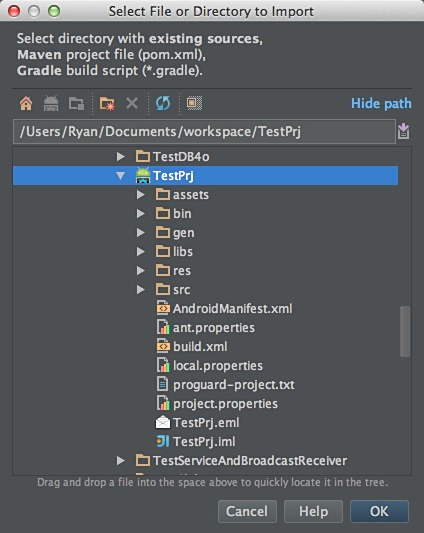Click the Delete X toolbar icon
Screen dimensions: 424x533
pyautogui.click(x=132, y=103)
